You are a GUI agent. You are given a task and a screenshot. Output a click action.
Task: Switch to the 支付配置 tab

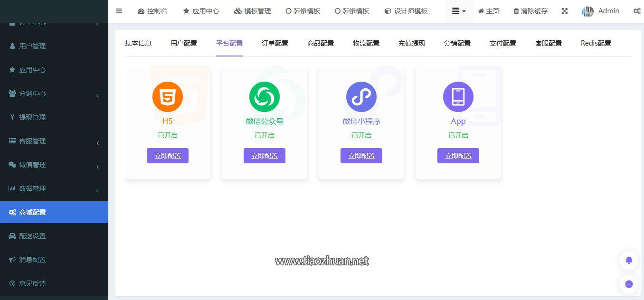(x=502, y=43)
